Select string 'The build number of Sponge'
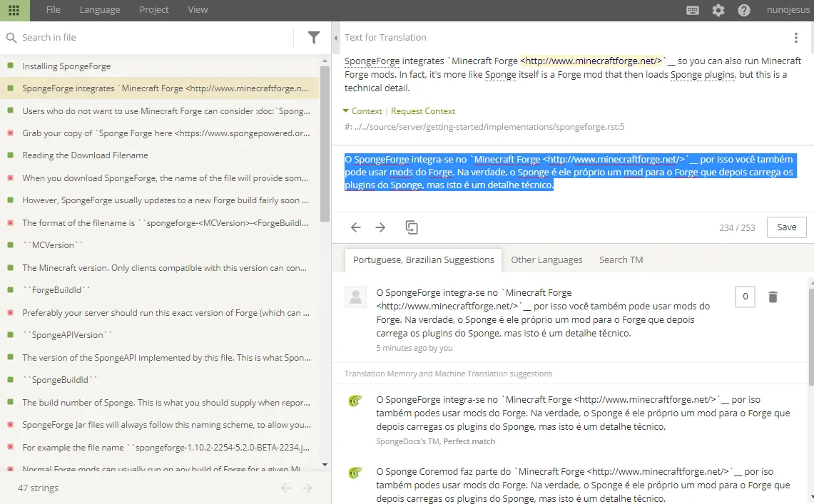Viewport: 814px width, 504px height. [159, 402]
